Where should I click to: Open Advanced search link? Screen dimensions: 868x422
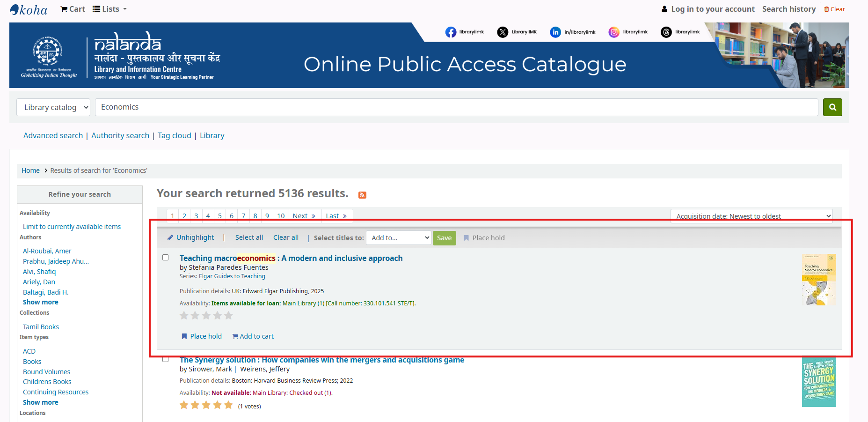tap(53, 135)
